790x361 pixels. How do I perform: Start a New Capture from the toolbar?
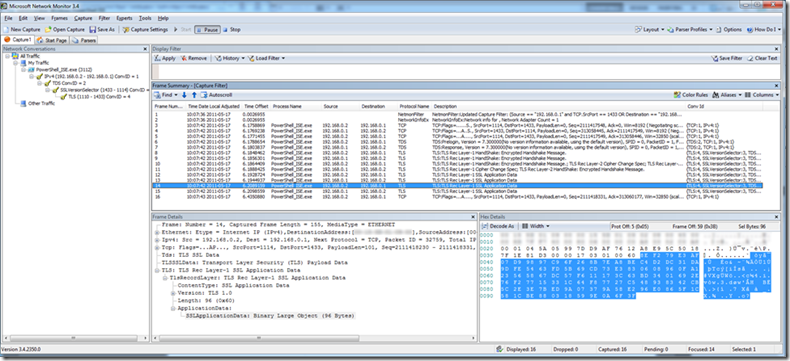pyautogui.click(x=22, y=30)
